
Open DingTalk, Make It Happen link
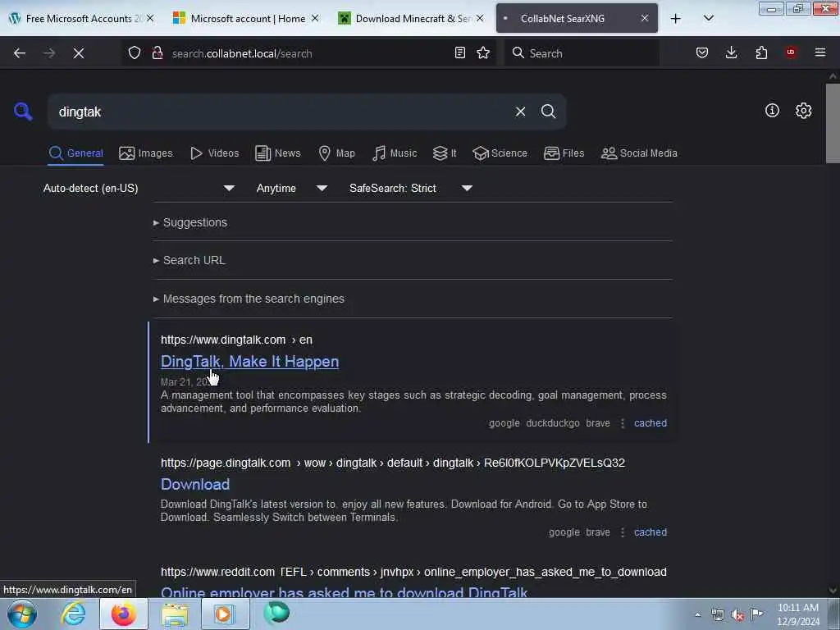point(249,362)
